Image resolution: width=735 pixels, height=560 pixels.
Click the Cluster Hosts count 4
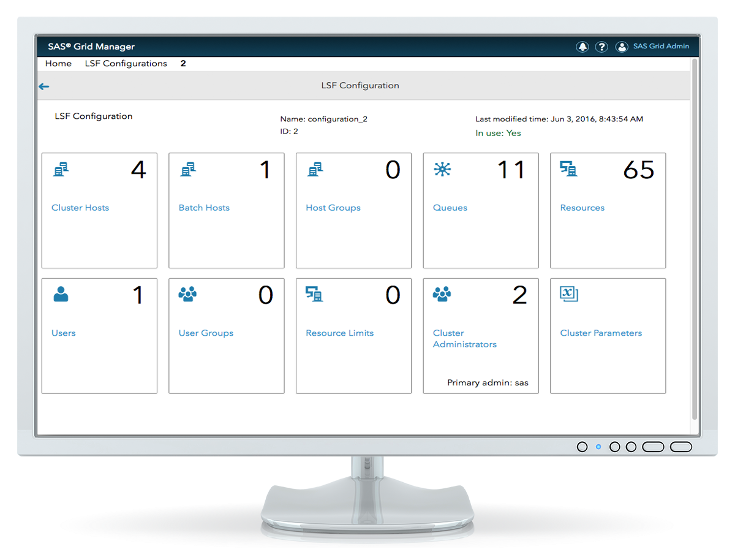pos(138,170)
